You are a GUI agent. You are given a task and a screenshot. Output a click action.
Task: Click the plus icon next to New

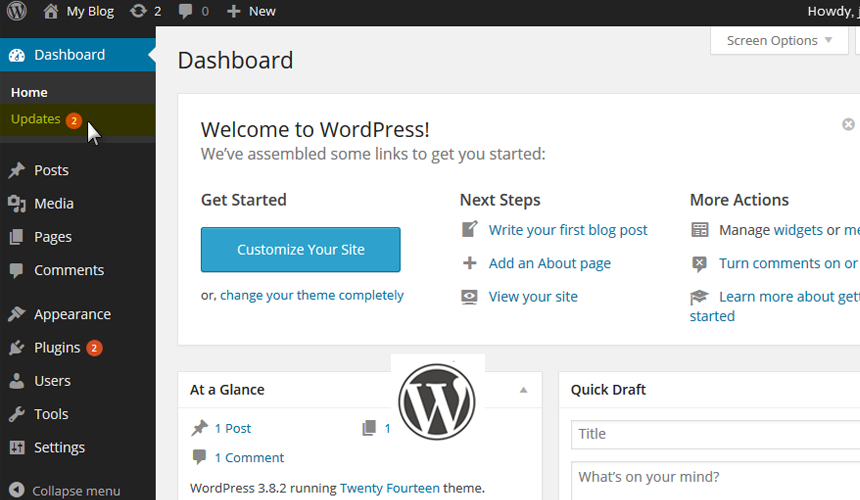(x=234, y=12)
